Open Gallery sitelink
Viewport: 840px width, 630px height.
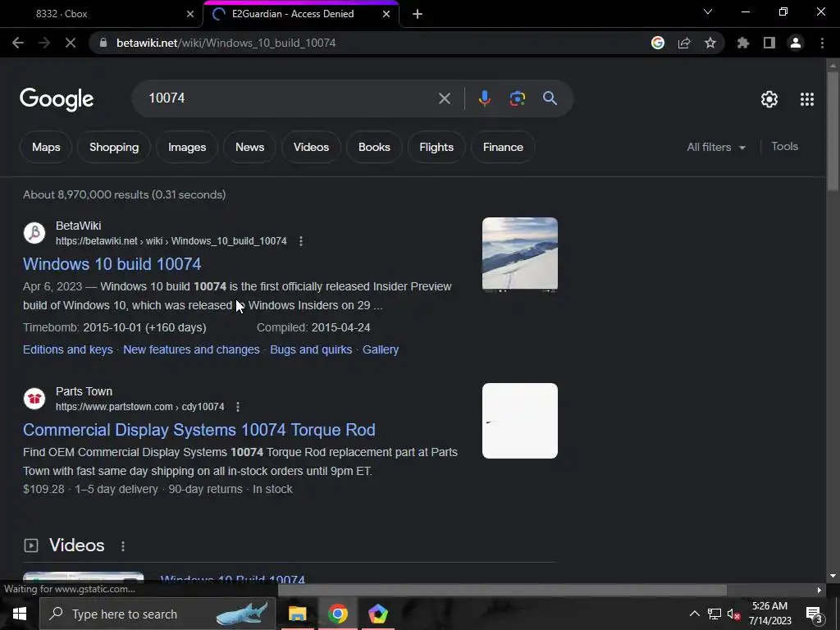coord(381,349)
